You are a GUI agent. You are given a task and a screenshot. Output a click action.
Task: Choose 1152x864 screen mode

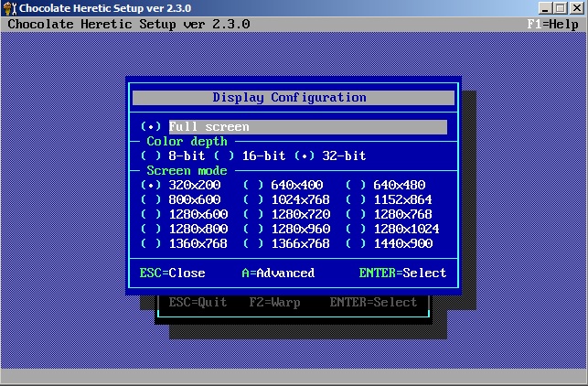[x=389, y=199]
